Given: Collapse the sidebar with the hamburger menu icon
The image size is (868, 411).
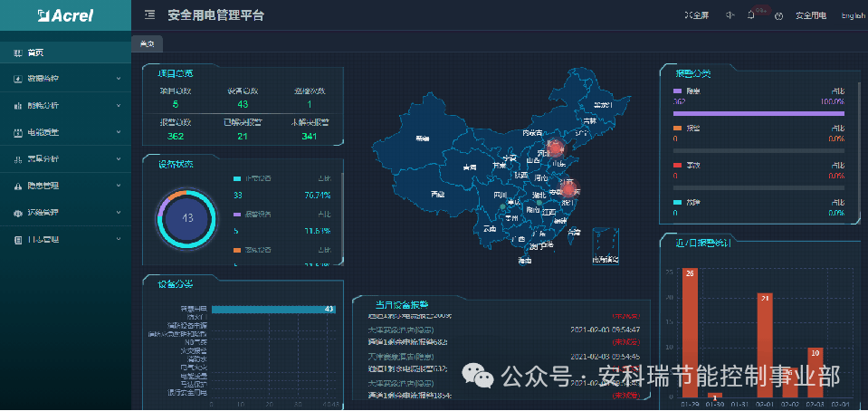Looking at the screenshot, I should click(149, 15).
